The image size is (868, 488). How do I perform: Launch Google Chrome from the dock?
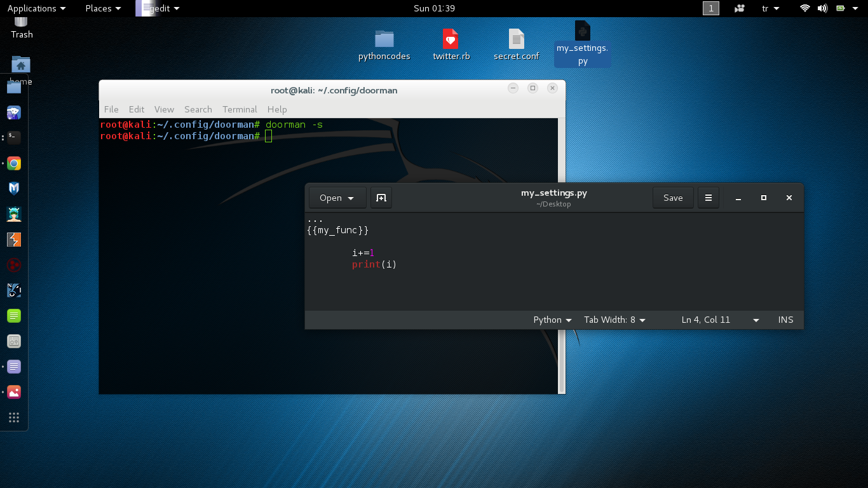click(x=14, y=163)
